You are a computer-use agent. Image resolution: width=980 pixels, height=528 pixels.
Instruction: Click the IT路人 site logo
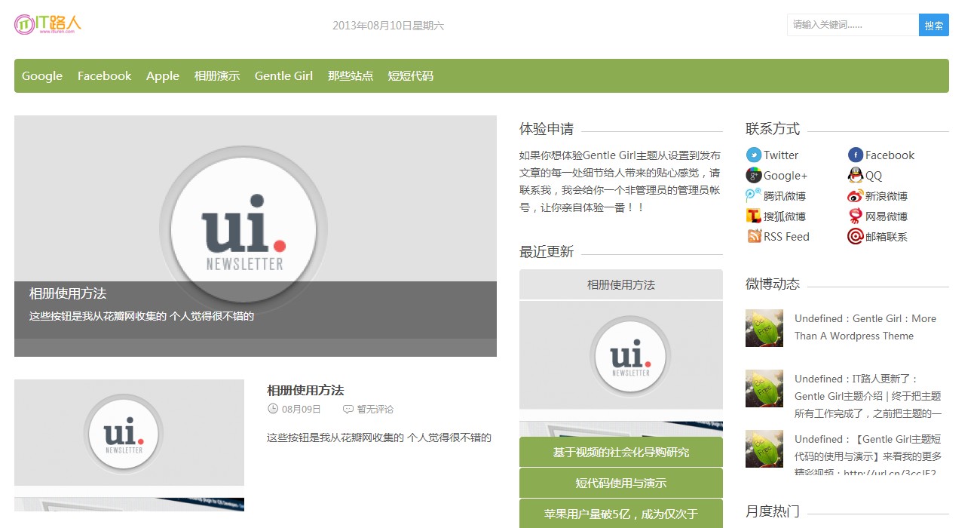click(x=47, y=24)
